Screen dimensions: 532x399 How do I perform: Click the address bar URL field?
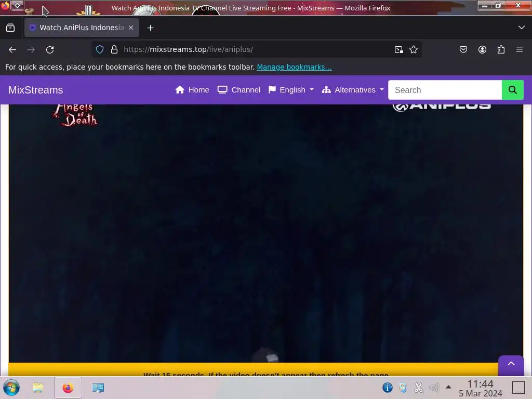tap(256, 49)
